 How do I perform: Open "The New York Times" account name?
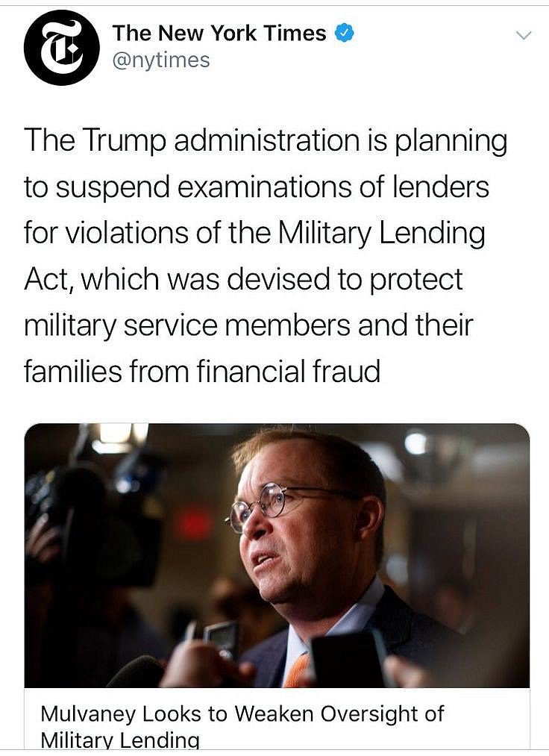tap(219, 34)
